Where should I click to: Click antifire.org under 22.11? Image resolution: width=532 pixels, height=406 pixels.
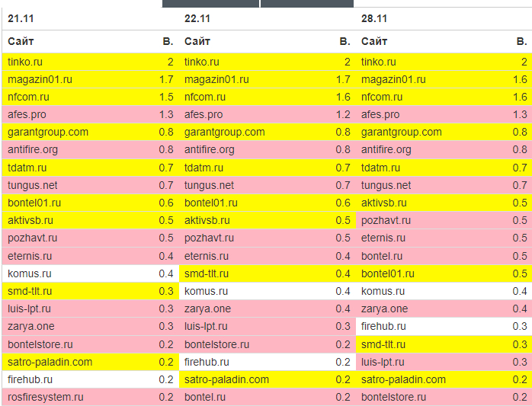click(x=210, y=149)
